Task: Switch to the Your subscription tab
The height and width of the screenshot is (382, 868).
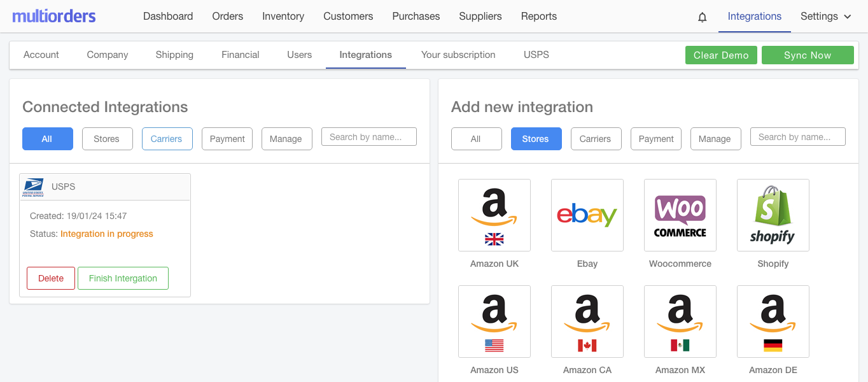Action: [458, 55]
